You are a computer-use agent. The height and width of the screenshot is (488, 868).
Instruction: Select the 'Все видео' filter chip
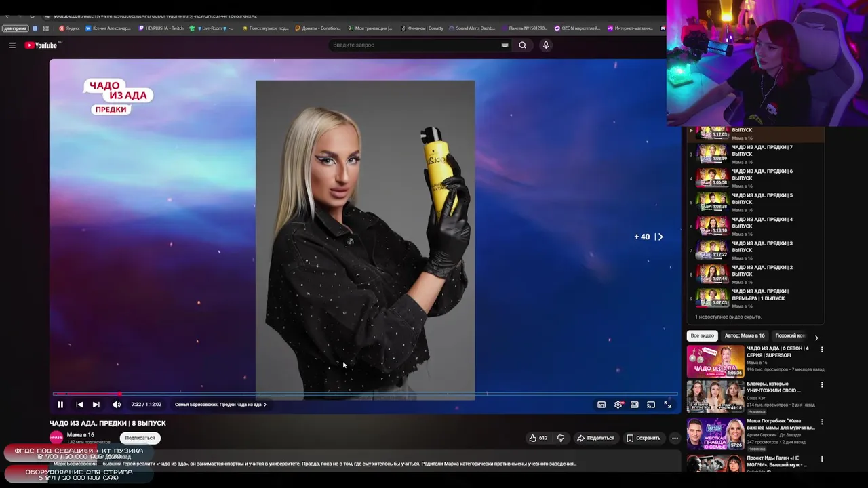(x=702, y=335)
